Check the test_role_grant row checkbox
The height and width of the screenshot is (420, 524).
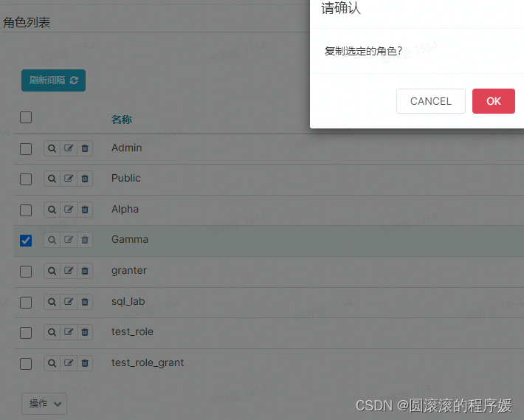26,364
